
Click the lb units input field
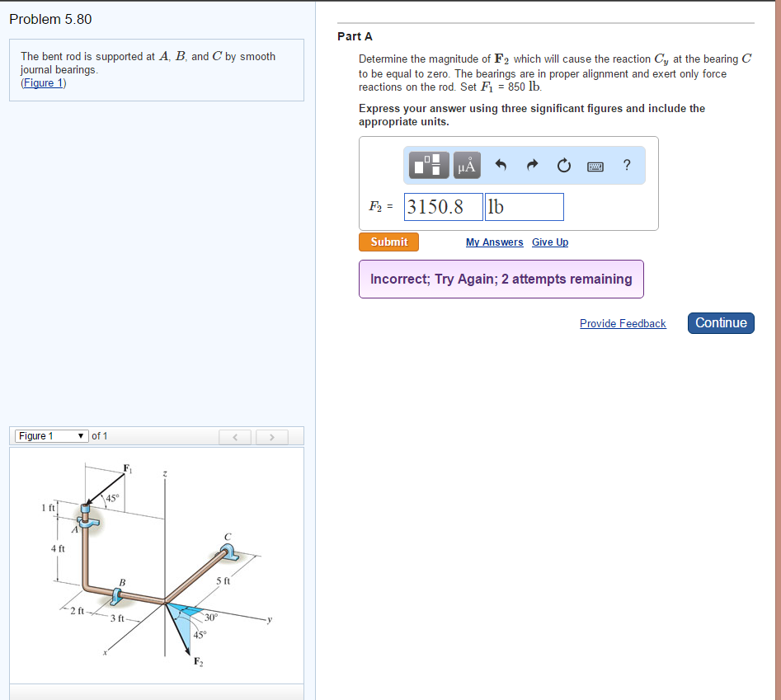point(524,206)
